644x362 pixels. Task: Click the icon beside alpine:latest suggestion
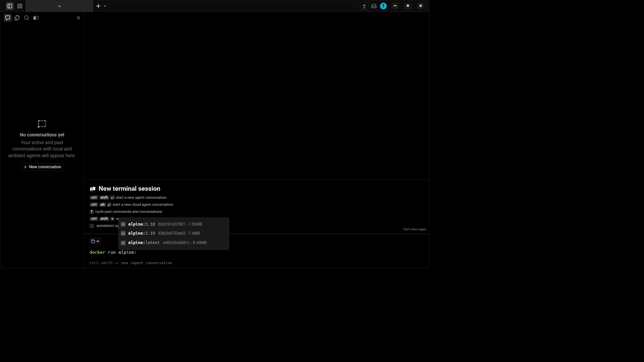[123, 243]
